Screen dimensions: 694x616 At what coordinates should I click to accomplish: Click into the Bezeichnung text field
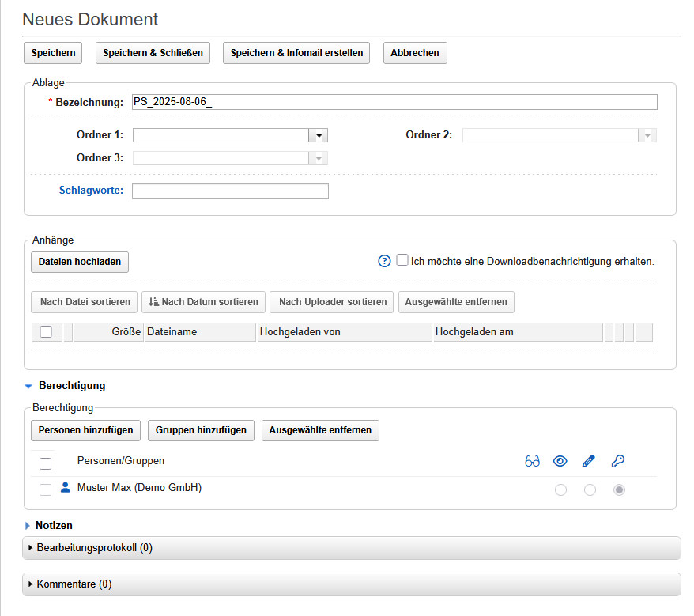(x=394, y=102)
